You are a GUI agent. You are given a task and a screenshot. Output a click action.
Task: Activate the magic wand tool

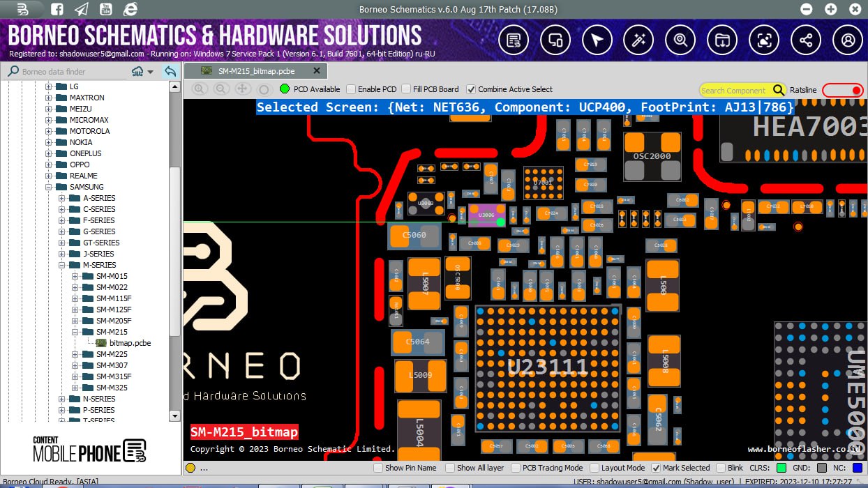[638, 40]
